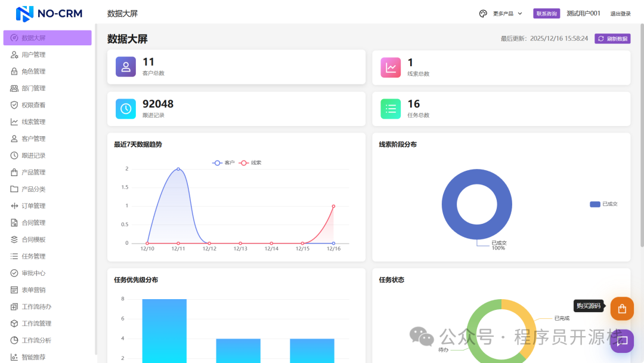Open 角色管理 menu item
Image resolution: width=644 pixels, height=363 pixels.
pos(47,72)
